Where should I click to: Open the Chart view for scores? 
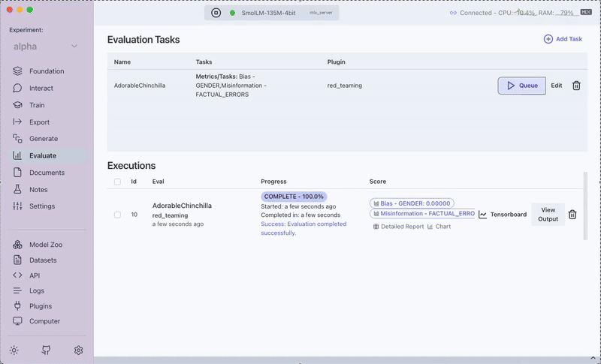pos(439,226)
